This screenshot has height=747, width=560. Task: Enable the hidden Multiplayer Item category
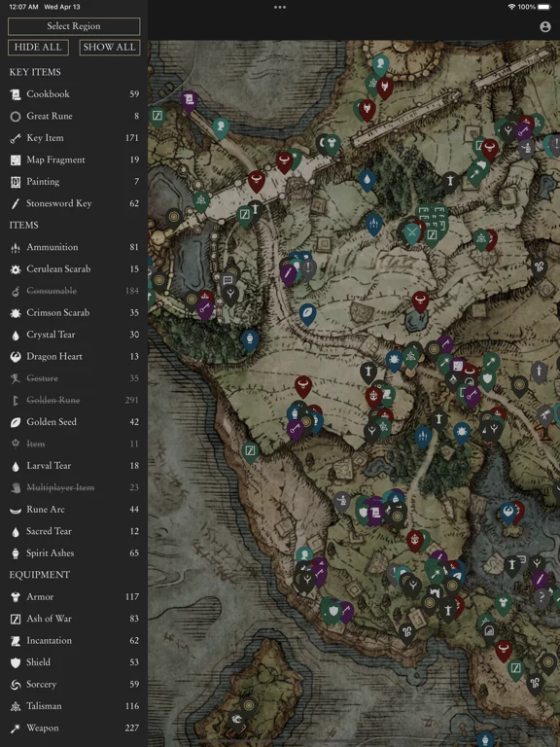coord(74,487)
